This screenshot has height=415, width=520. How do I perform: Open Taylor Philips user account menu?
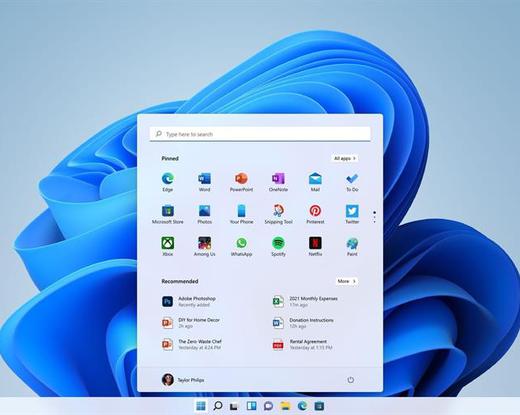pos(183,380)
